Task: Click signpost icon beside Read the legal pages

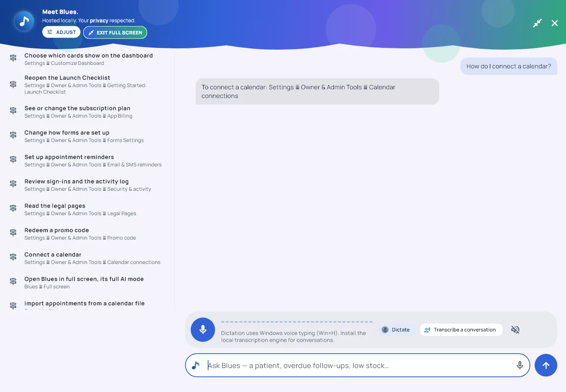Action: pos(13,209)
